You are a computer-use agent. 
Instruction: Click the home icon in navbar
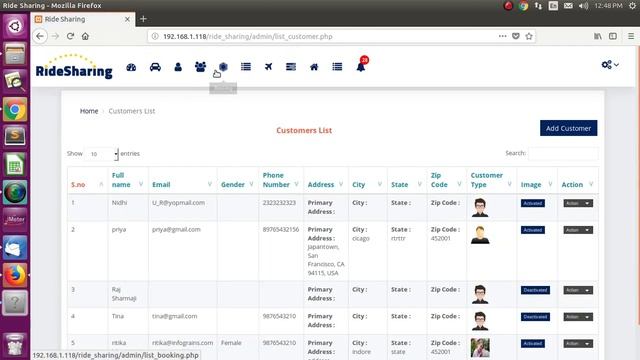coord(314,67)
